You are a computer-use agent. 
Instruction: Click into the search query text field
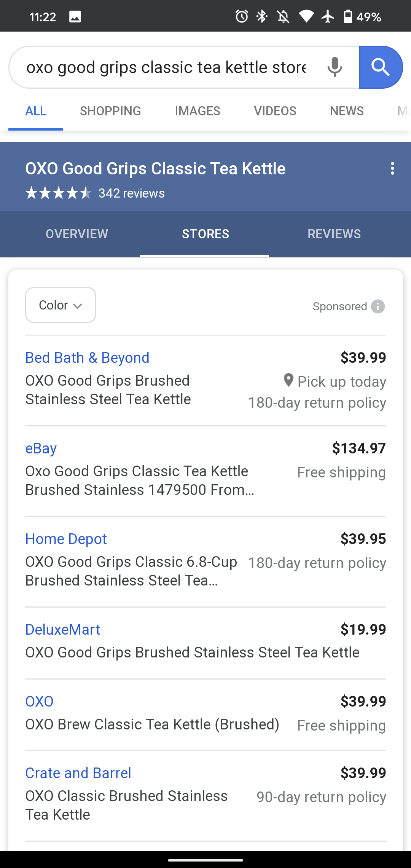click(x=166, y=67)
